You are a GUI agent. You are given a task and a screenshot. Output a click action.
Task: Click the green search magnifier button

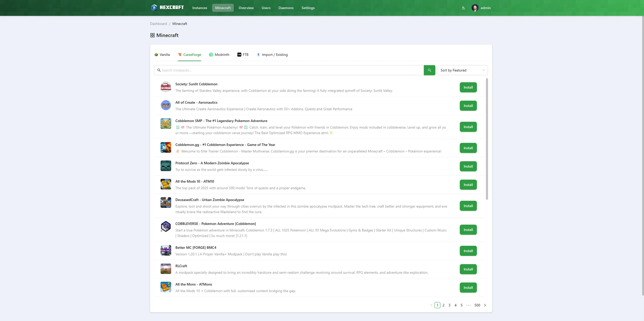point(429,70)
